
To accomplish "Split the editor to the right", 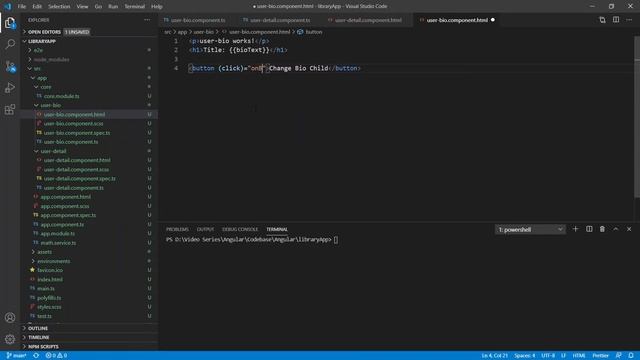I will (616, 20).
